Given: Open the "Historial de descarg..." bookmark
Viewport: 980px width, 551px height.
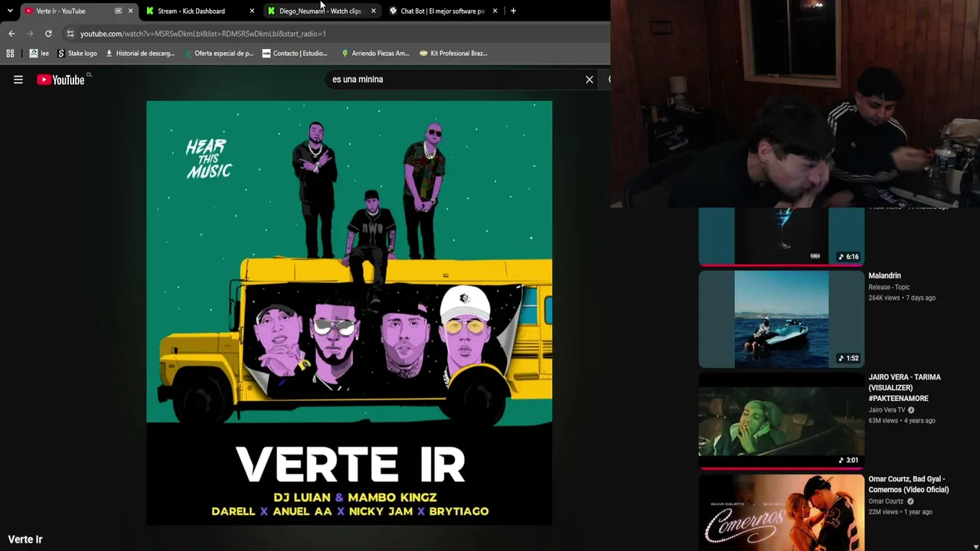Looking at the screenshot, I should click(x=140, y=54).
